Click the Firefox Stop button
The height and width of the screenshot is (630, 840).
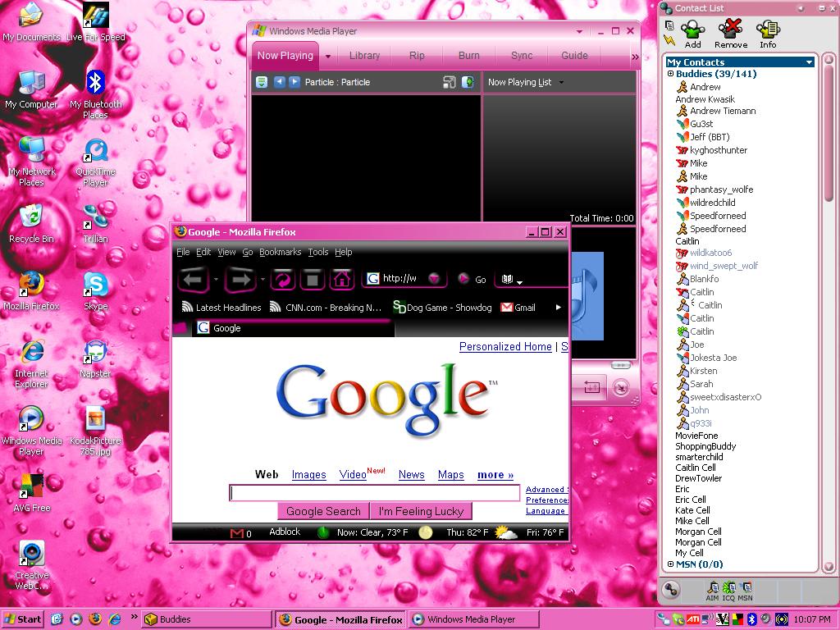(313, 279)
